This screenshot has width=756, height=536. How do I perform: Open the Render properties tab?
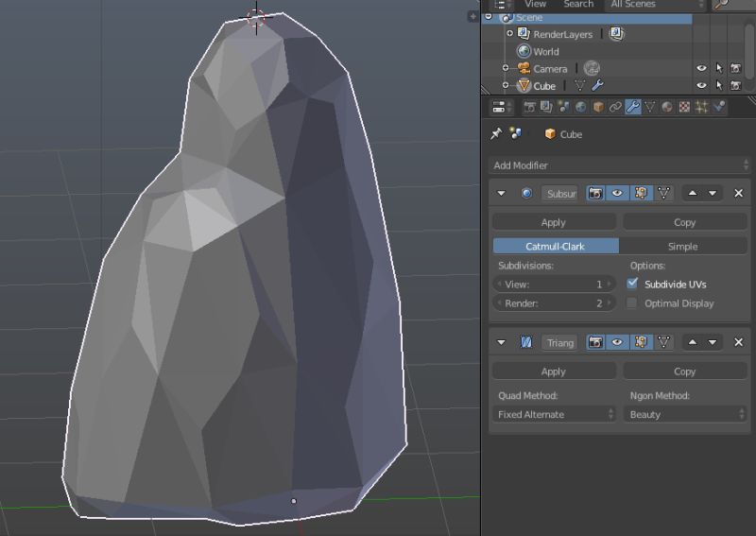coord(529,107)
